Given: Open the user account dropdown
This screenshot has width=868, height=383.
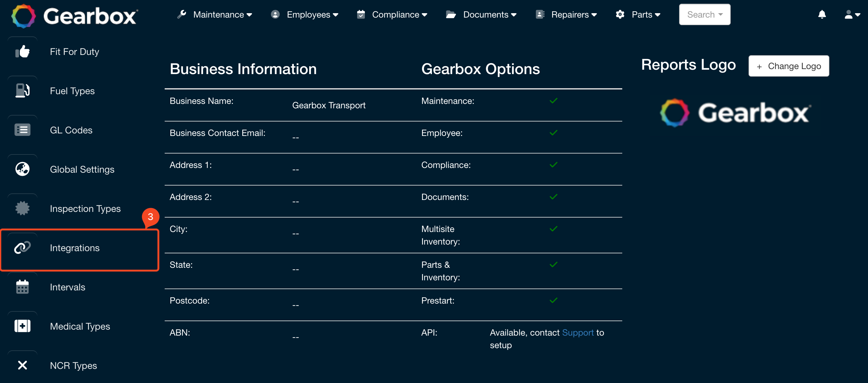Looking at the screenshot, I should point(852,14).
